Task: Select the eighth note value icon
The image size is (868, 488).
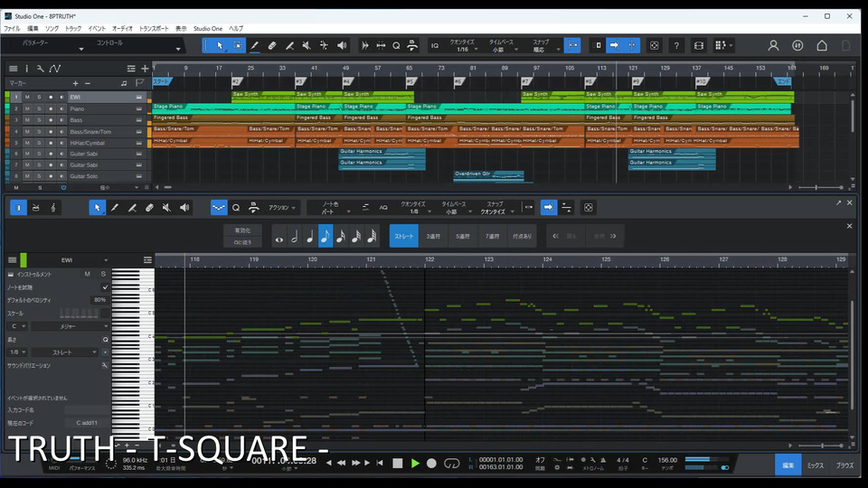Action: pyautogui.click(x=325, y=238)
